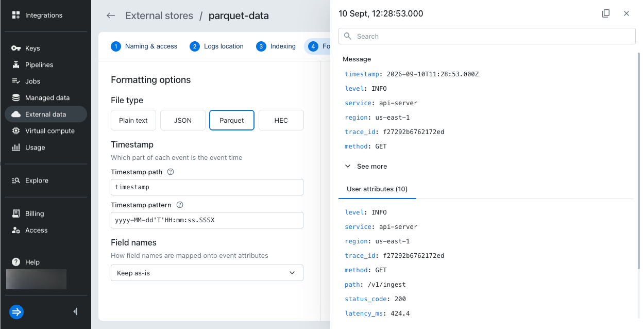Click the magnifier icon in Search box
644x329 pixels.
pyautogui.click(x=348, y=36)
